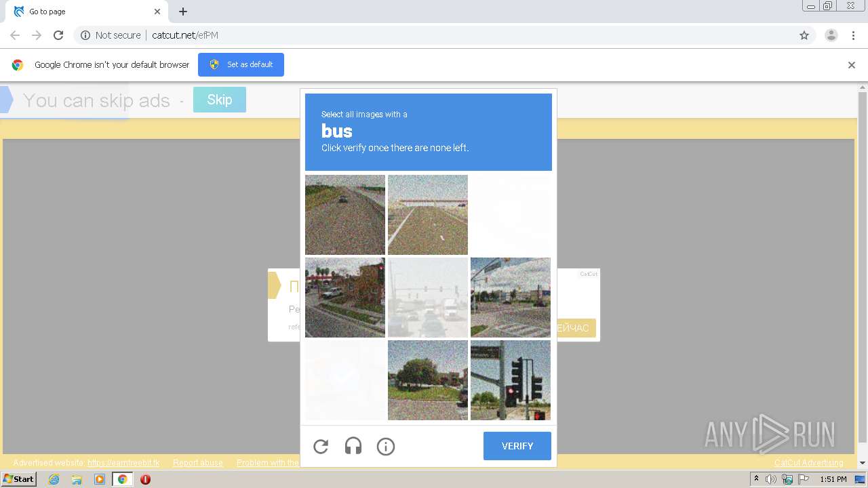
Task: Open the Chrome three-dot menu
Action: click(853, 35)
